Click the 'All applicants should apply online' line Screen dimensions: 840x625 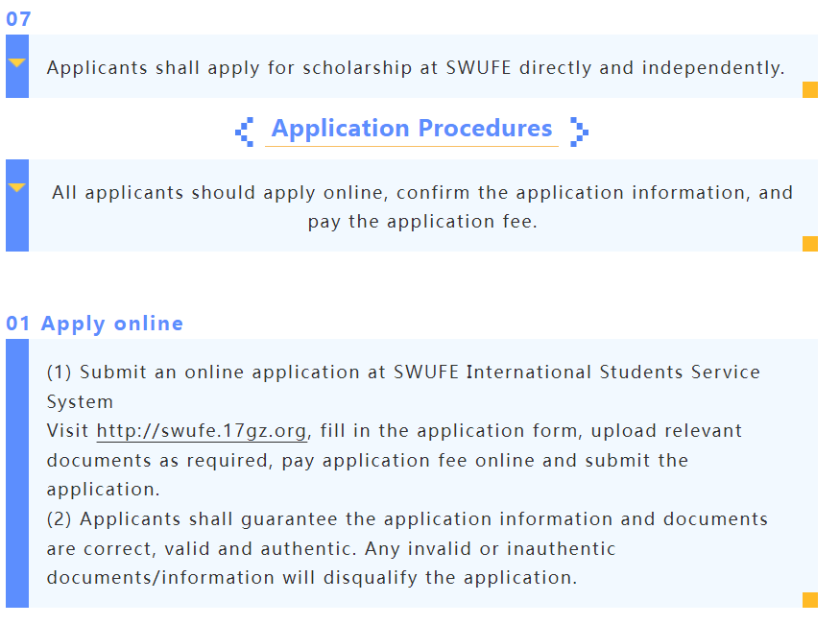(422, 192)
